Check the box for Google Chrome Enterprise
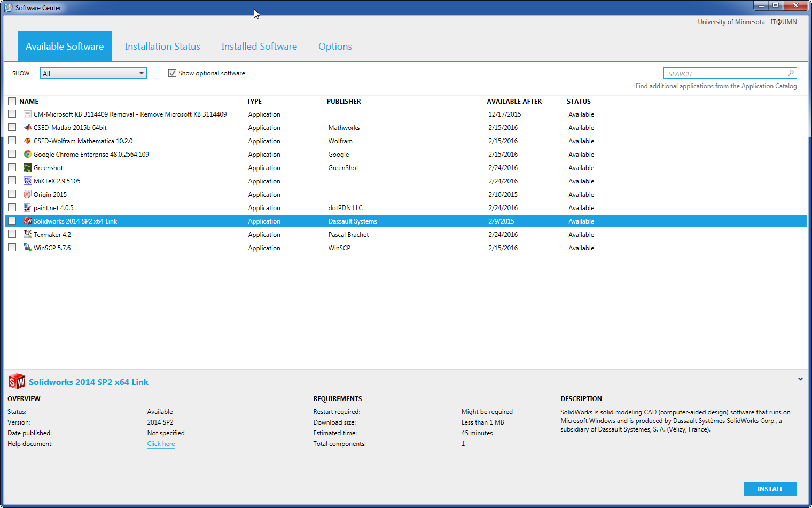This screenshot has width=812, height=508. coord(12,154)
